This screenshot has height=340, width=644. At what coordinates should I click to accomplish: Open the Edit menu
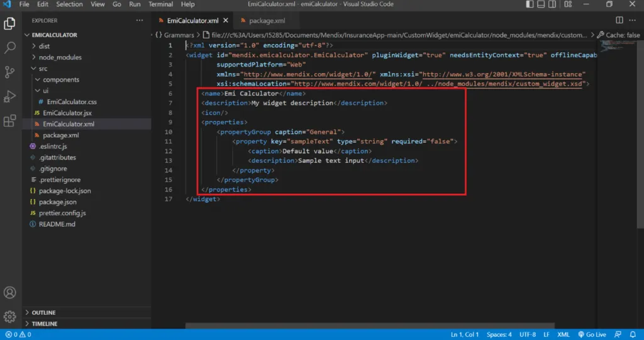click(x=43, y=4)
